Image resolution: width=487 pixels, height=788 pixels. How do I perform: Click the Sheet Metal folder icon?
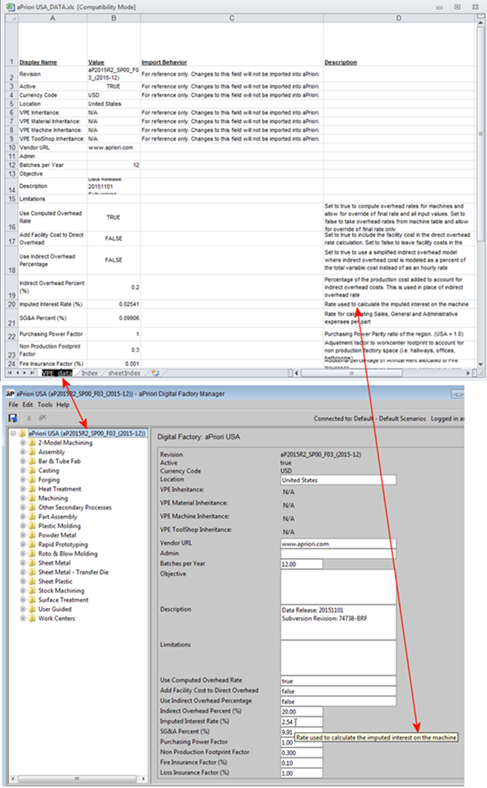[32, 563]
